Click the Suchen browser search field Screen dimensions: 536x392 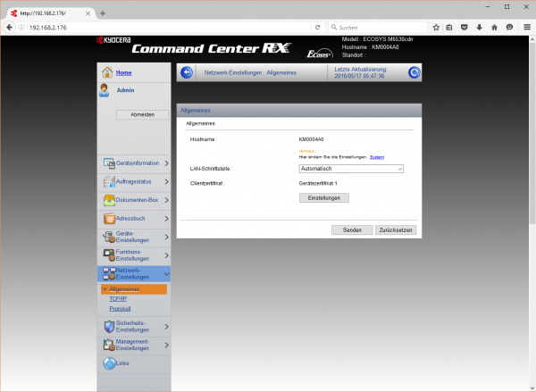(375, 28)
